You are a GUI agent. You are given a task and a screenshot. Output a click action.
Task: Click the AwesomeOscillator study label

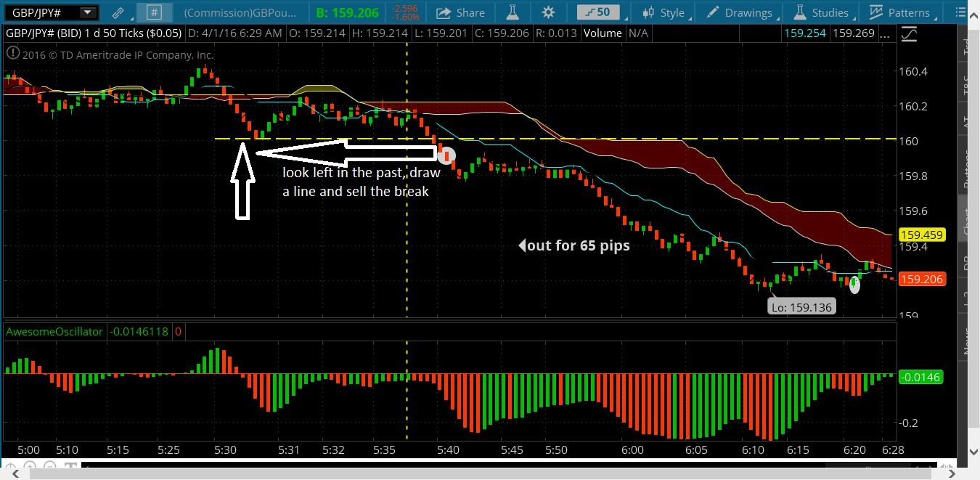54,332
